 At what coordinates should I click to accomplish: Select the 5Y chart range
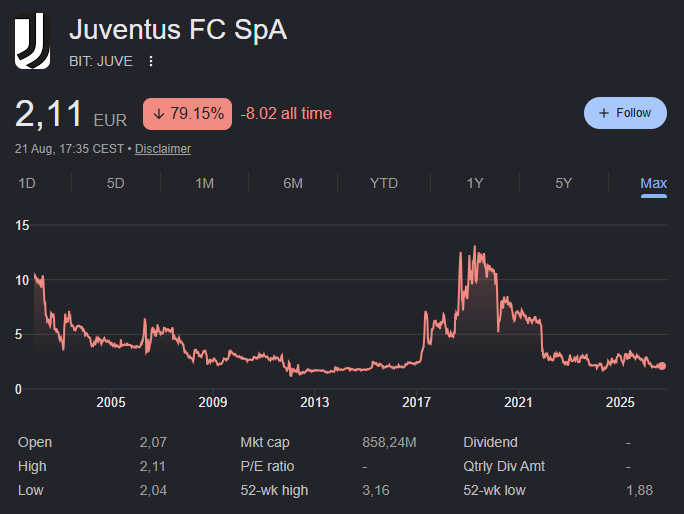coord(564,183)
